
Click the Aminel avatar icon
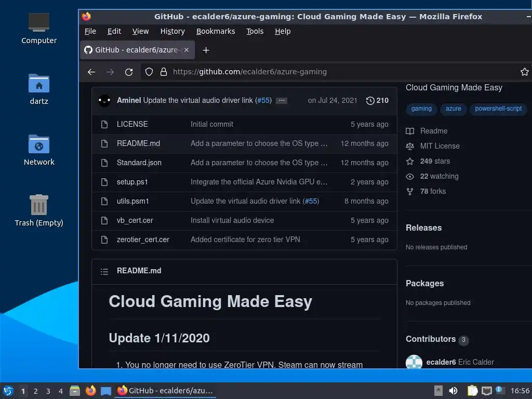coord(104,100)
